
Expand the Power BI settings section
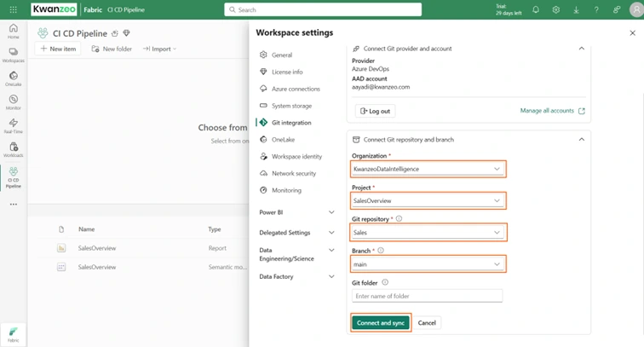click(x=296, y=212)
